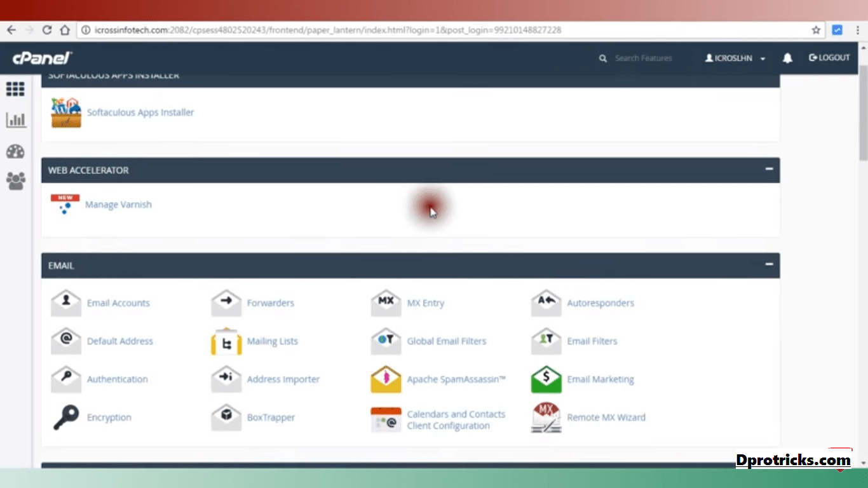Click the cPanel logo

[x=43, y=58]
